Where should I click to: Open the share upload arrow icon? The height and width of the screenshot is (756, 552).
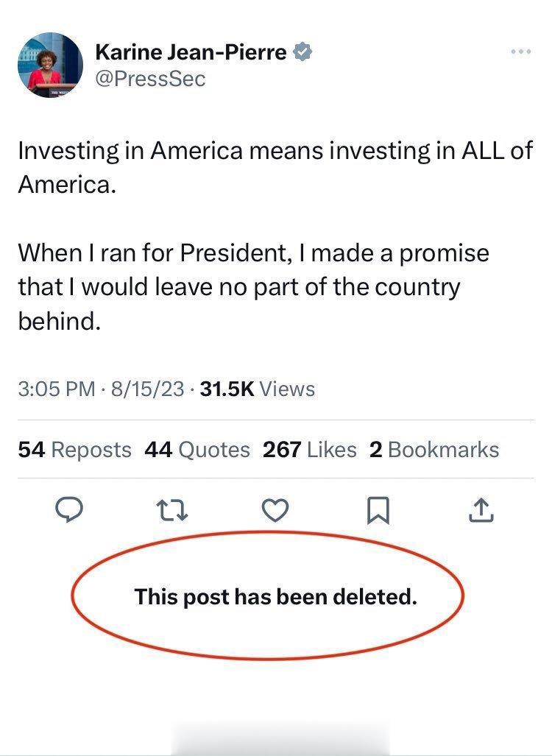(x=481, y=509)
